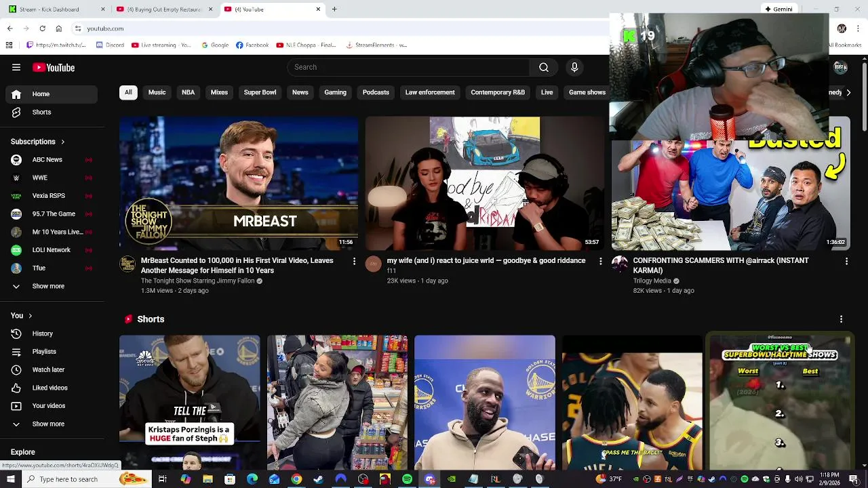Open the Kristaps Porzingis short thumbnail
This screenshot has height=488, width=868.
click(190, 403)
